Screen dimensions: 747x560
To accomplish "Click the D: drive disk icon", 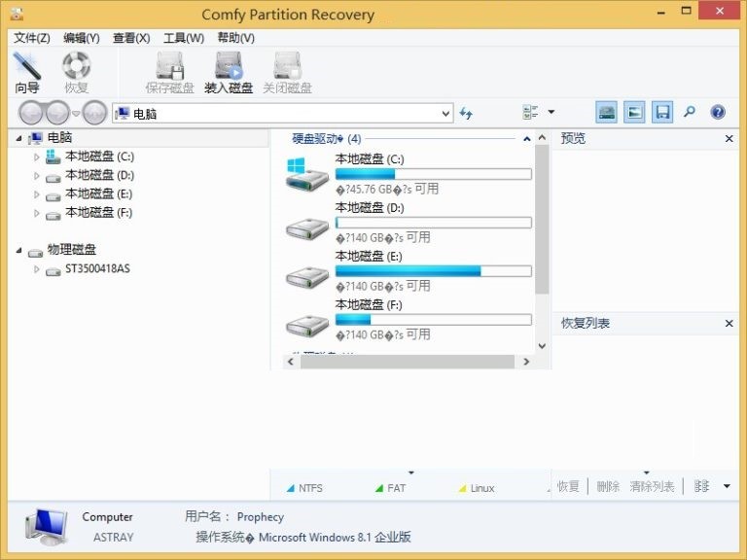I will pos(307,229).
